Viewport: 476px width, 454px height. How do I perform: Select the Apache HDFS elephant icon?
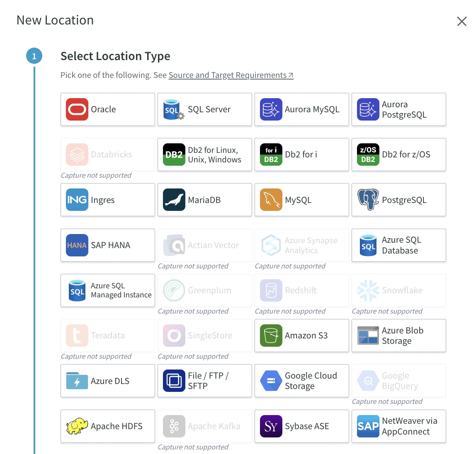[76, 426]
